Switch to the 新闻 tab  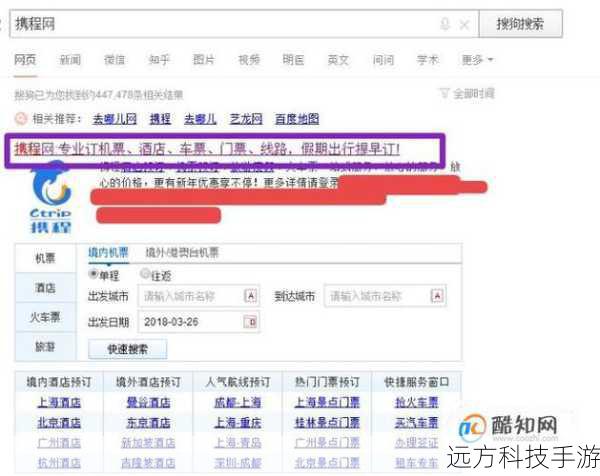(70, 60)
